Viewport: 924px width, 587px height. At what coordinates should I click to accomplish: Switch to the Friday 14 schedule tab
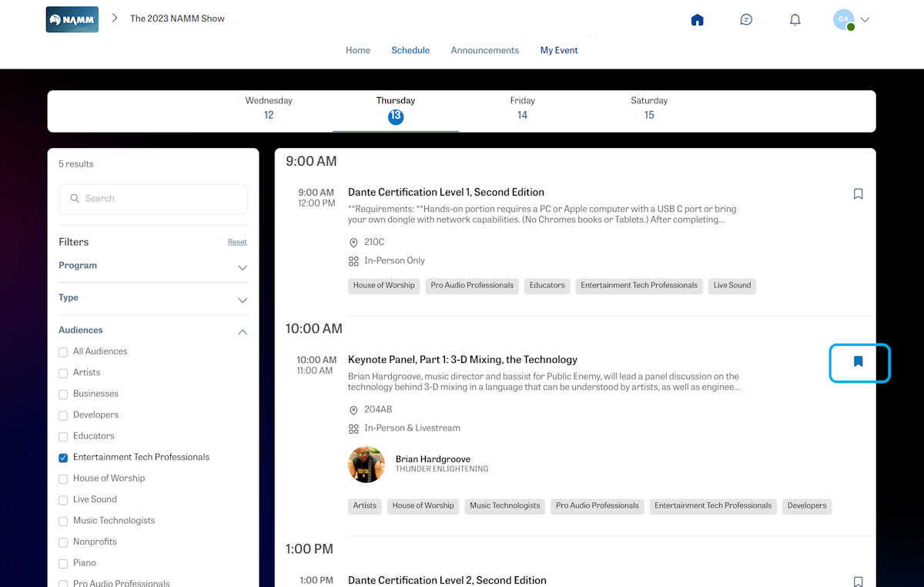[522, 108]
